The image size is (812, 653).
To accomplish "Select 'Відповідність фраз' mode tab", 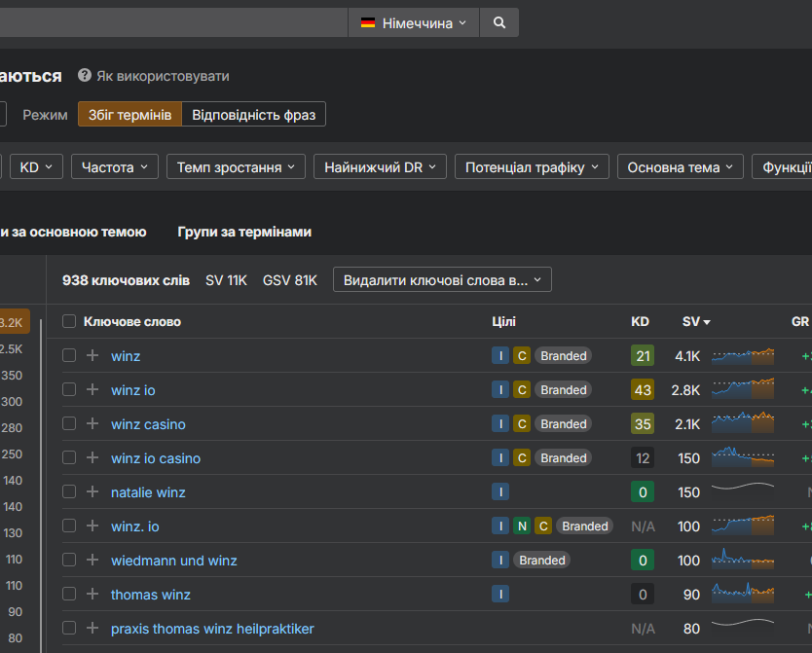I will (254, 115).
